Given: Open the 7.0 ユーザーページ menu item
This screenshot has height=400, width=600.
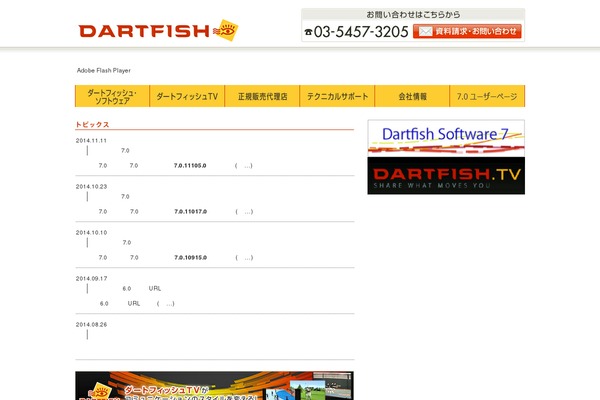Looking at the screenshot, I should tap(487, 96).
